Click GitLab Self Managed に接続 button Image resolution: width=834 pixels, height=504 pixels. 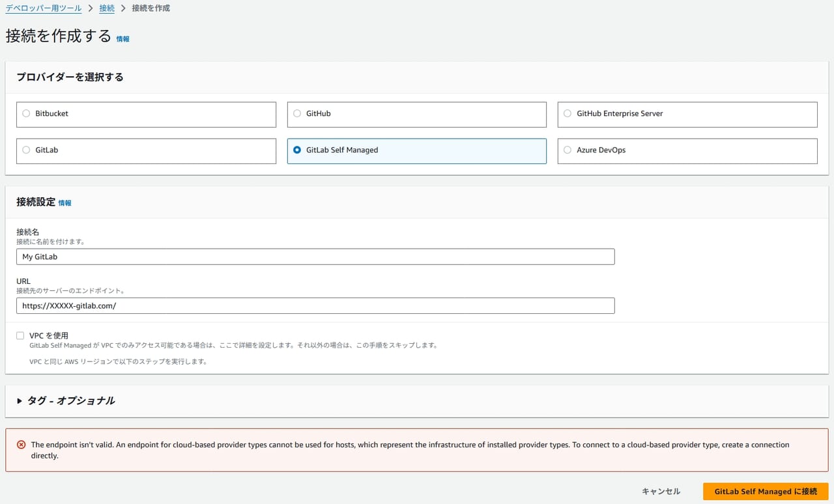pyautogui.click(x=765, y=492)
